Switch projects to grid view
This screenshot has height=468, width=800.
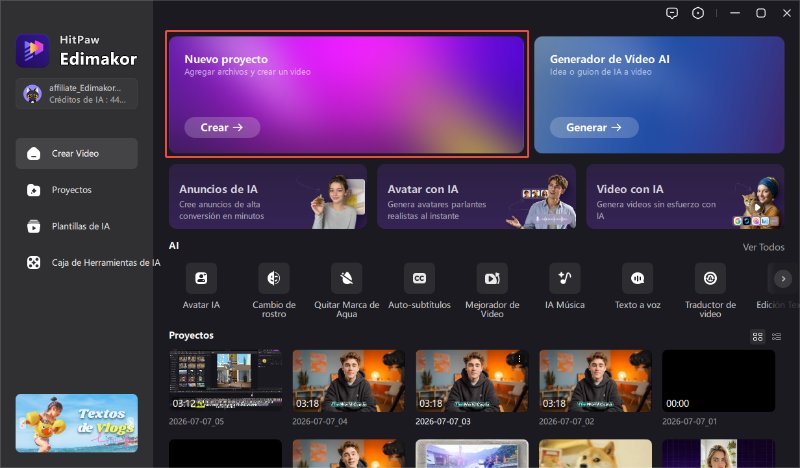758,336
